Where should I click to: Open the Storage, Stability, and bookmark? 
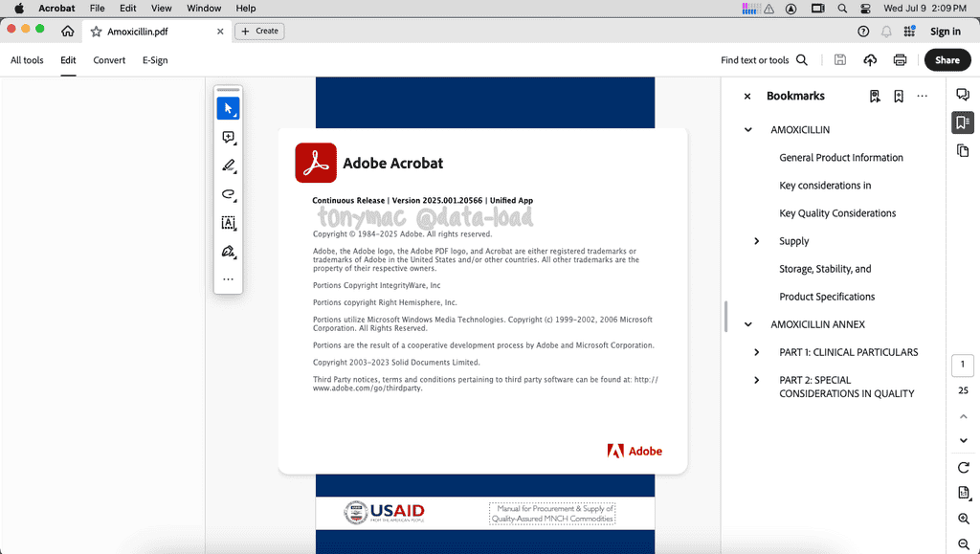(x=825, y=269)
